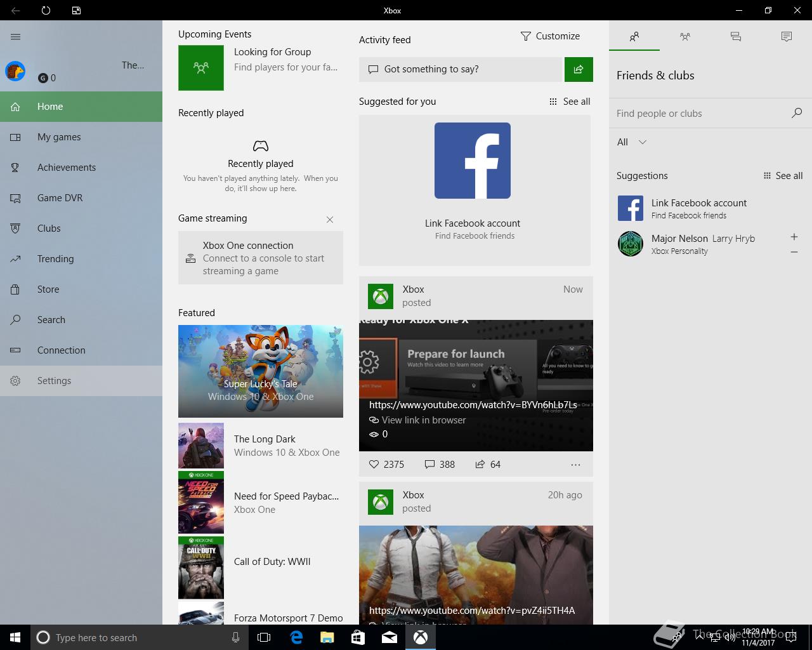The height and width of the screenshot is (650, 812).
Task: Click the user profile avatar
Action: click(x=15, y=71)
